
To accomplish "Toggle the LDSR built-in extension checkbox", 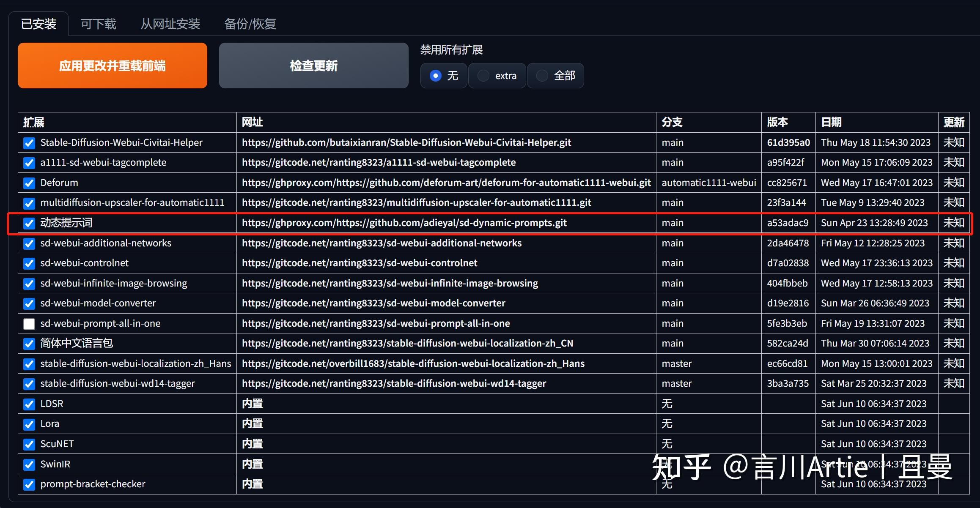I will [29, 404].
